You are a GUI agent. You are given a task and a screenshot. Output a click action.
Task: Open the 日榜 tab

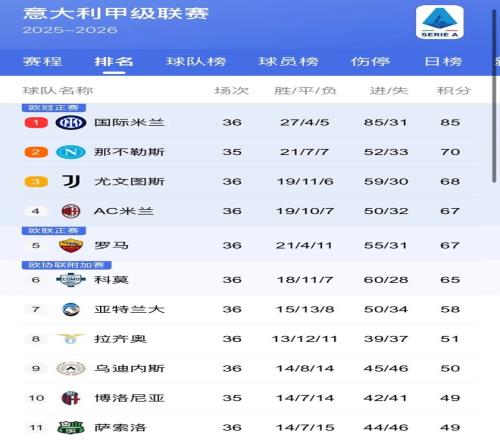(x=443, y=62)
